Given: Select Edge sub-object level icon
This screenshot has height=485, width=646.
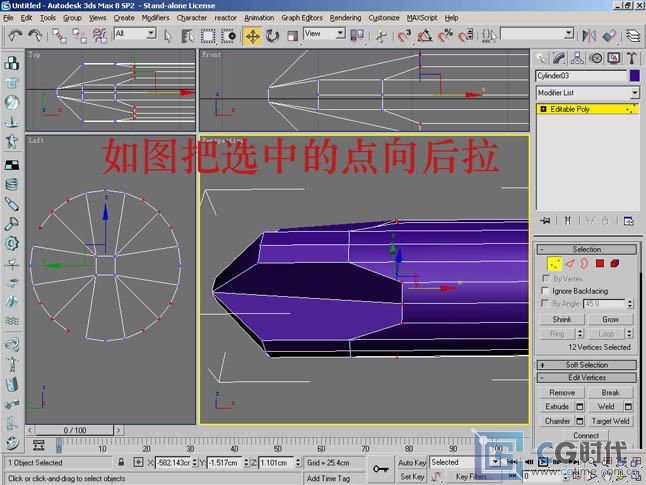Looking at the screenshot, I should (x=569, y=264).
